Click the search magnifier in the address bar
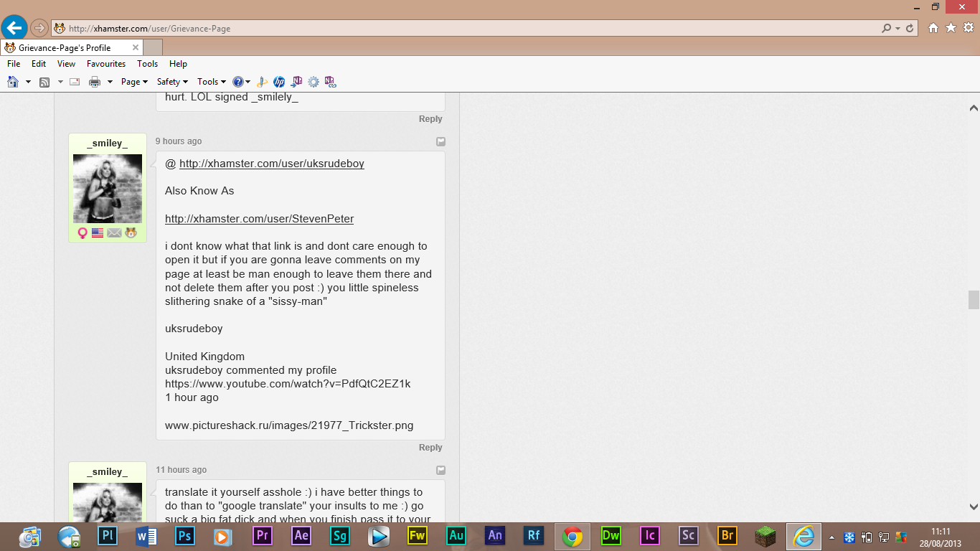980x551 pixels. click(x=887, y=29)
